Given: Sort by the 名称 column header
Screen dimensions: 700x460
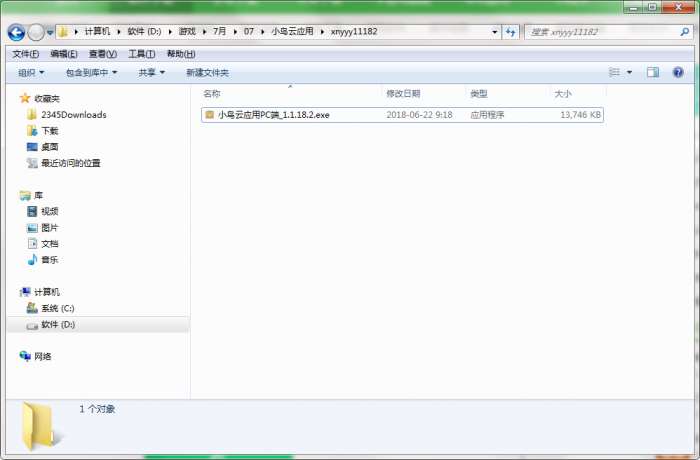Looking at the screenshot, I should pyautogui.click(x=212, y=94).
